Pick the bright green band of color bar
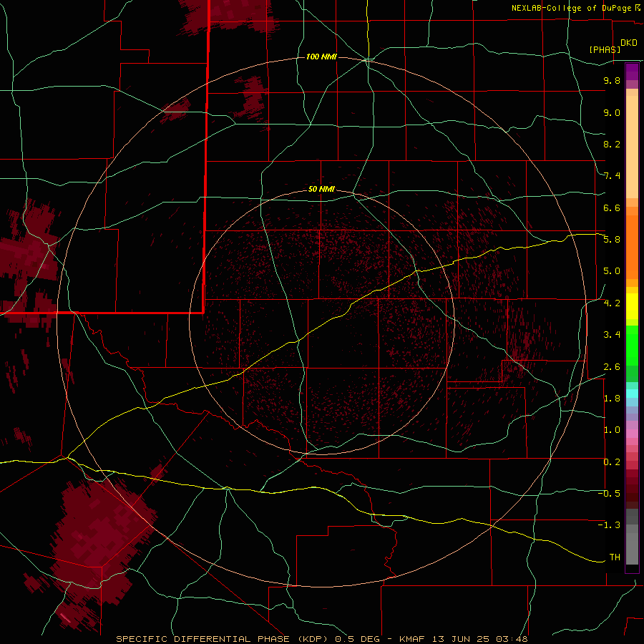The image size is (644, 644). click(632, 344)
